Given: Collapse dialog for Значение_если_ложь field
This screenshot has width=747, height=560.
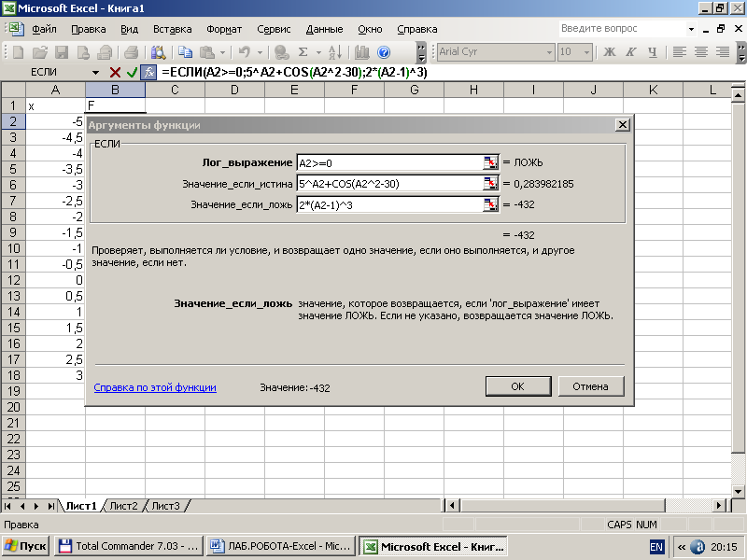Looking at the screenshot, I should [x=490, y=204].
